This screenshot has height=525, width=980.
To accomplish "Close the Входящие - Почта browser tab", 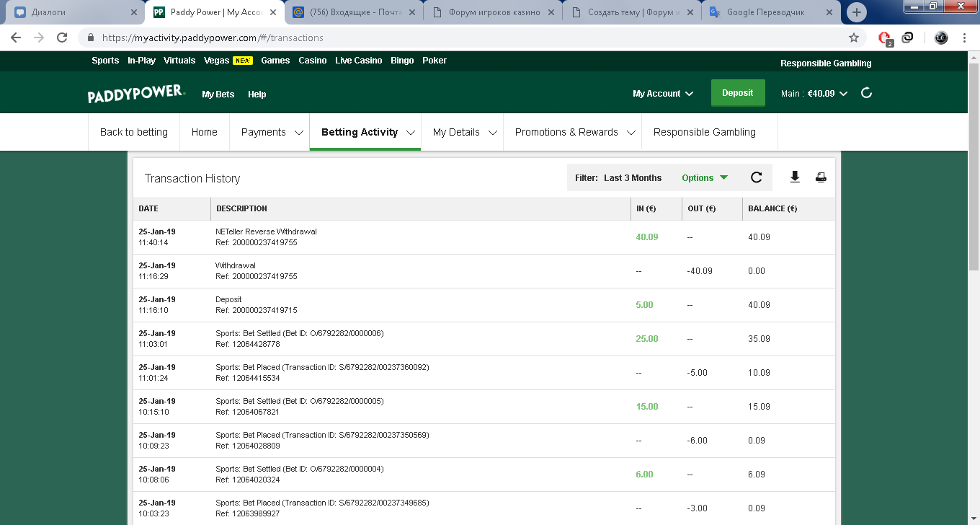I will pos(412,12).
